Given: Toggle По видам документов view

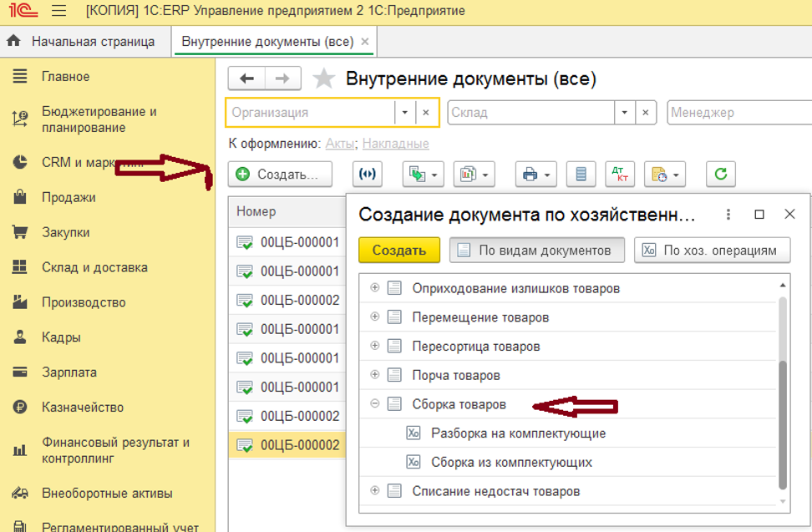Looking at the screenshot, I should point(537,251).
